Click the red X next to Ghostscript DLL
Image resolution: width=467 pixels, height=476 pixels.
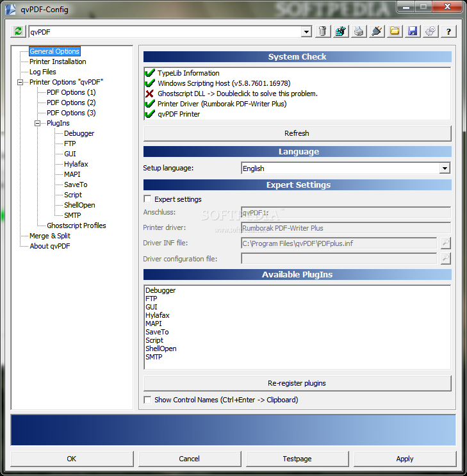(x=149, y=94)
